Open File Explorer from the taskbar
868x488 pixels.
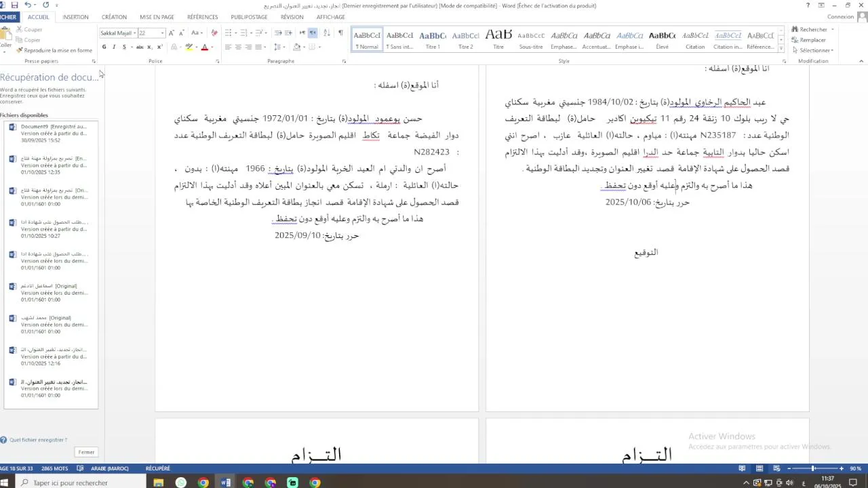pos(159,483)
